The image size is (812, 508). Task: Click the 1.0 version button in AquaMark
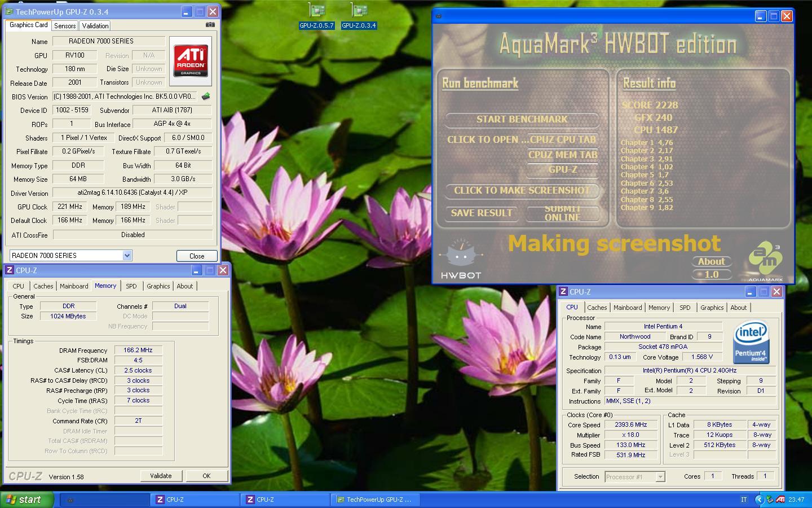click(x=712, y=274)
